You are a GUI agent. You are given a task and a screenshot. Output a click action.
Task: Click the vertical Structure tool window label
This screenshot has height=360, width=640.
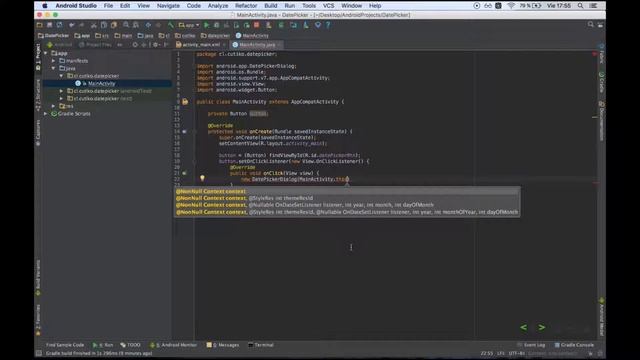point(38,95)
